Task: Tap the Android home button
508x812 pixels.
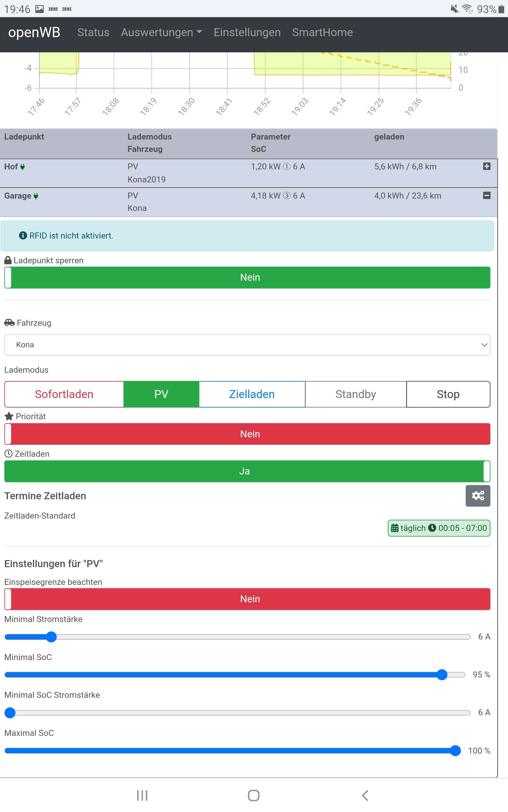Action: 254,795
